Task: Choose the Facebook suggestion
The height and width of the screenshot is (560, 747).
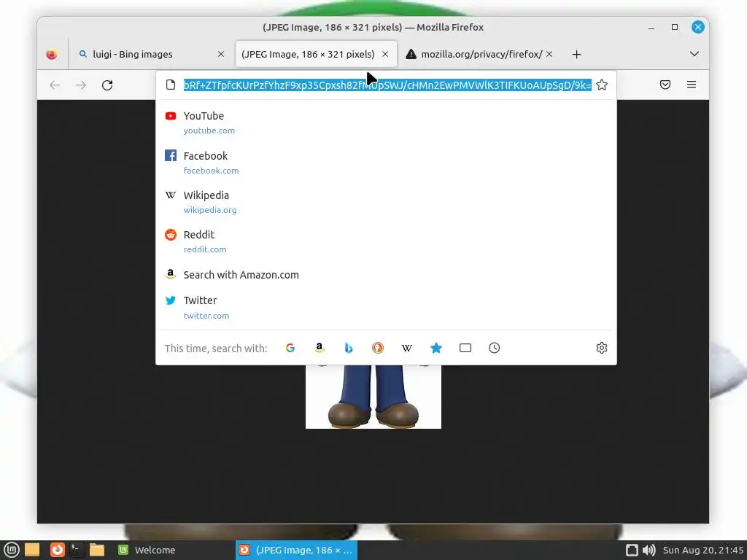Action: click(386, 163)
